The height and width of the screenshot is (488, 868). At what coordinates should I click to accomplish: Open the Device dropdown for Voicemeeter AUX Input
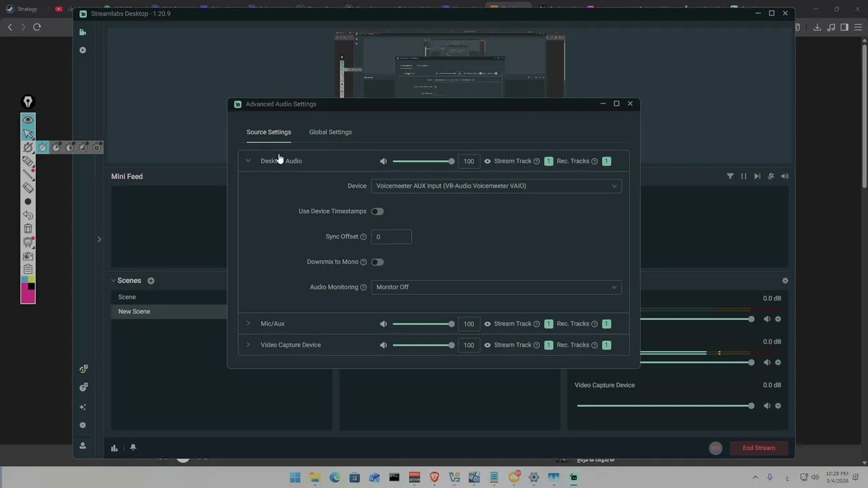[x=496, y=186]
